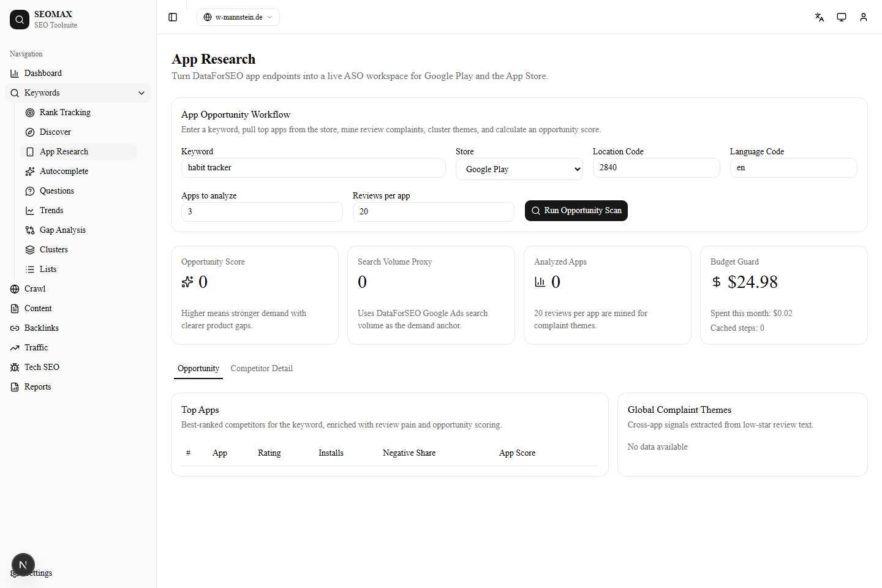Image resolution: width=882 pixels, height=588 pixels.
Task: Open the Store dropdown showing Google Play
Action: 519,169
